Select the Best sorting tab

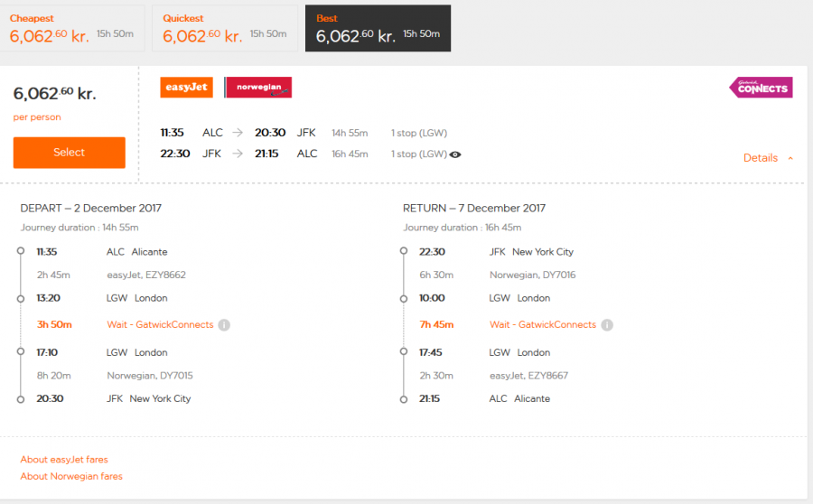point(378,29)
